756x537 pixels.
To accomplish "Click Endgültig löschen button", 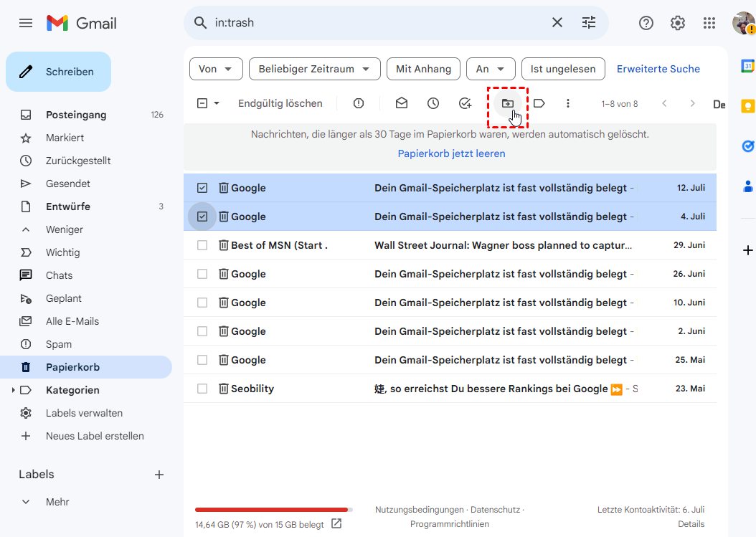I will point(280,103).
